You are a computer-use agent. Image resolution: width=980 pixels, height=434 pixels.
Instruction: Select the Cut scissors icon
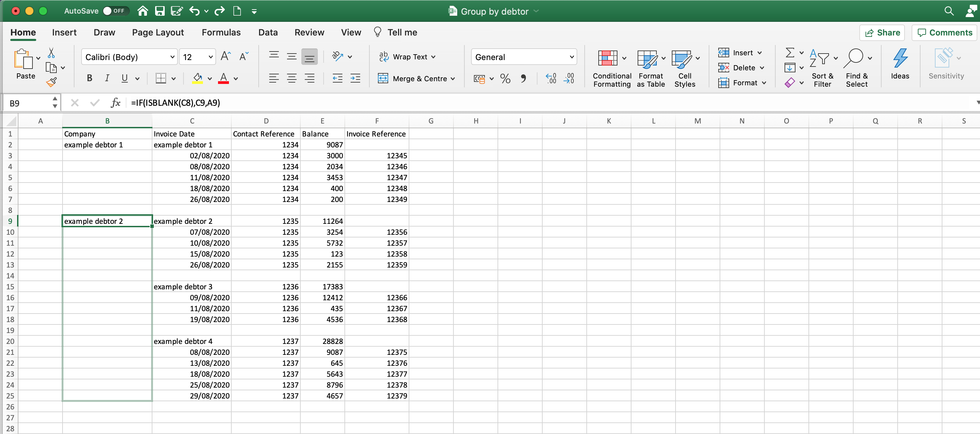pos(51,53)
